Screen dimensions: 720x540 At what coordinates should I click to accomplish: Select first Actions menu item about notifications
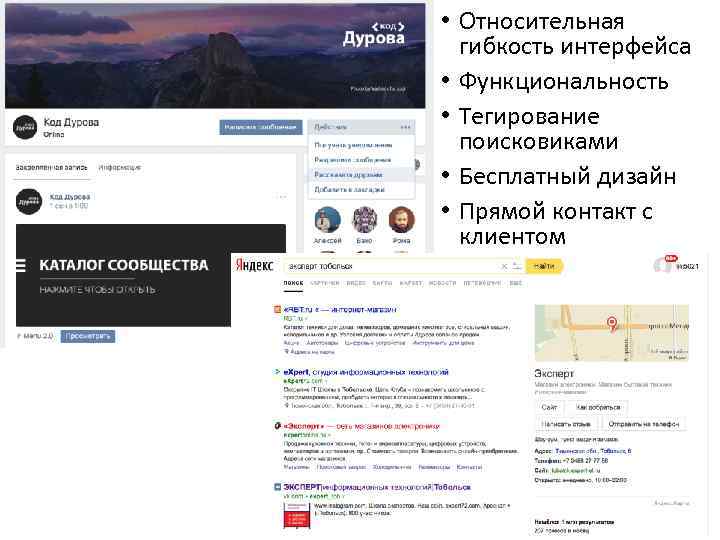tap(353, 145)
